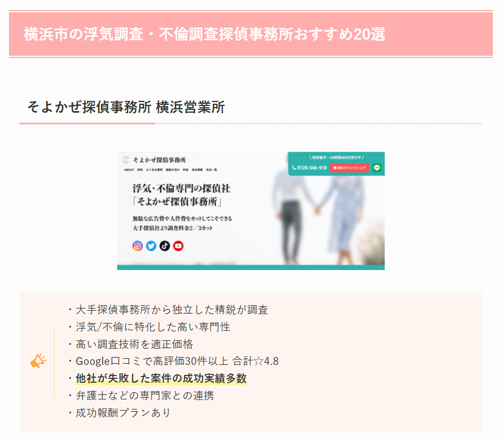Click the Google口コミで高評価30件以上 bullet
504x443 pixels.
click(x=177, y=361)
